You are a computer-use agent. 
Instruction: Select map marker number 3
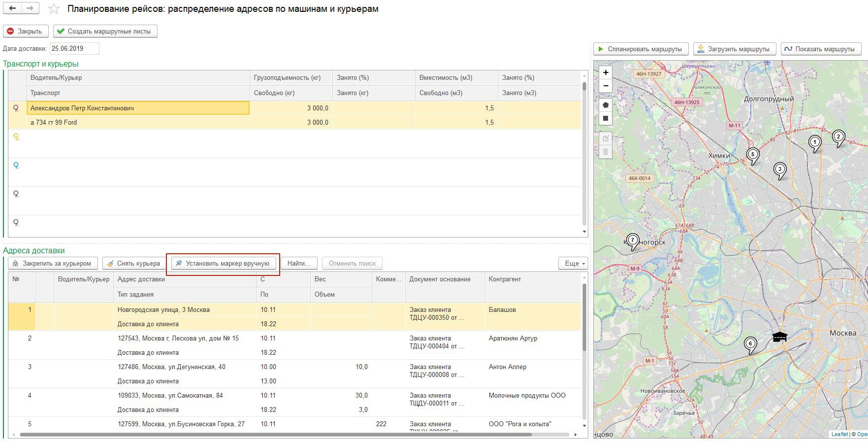pyautogui.click(x=779, y=171)
